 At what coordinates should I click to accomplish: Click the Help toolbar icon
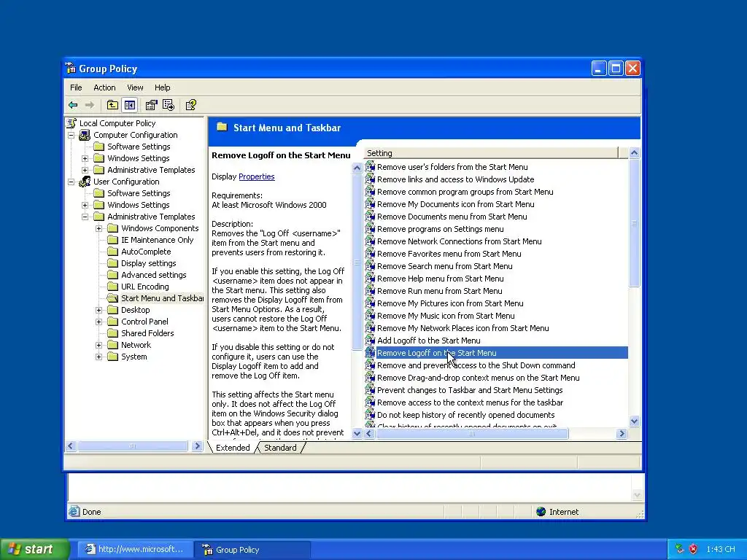[191, 105]
